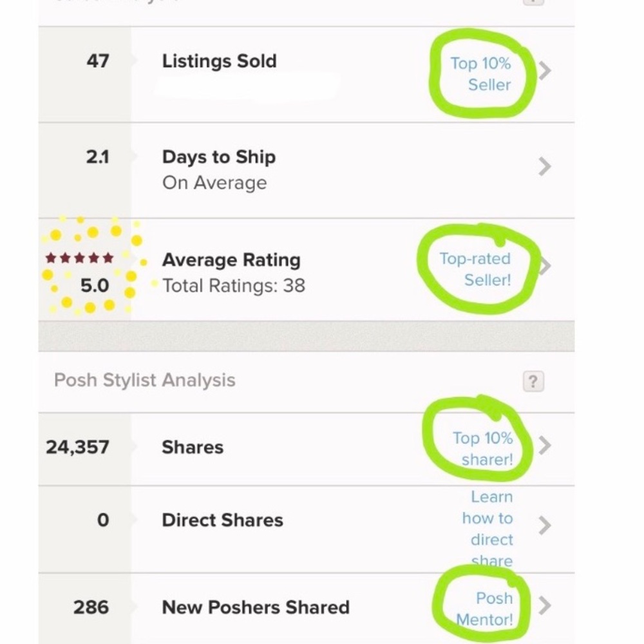The image size is (644, 644).
Task: Open the Top-rated Seller! link
Action: (x=475, y=269)
